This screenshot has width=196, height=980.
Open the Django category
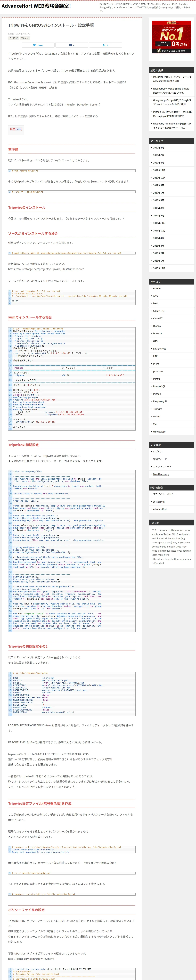tap(157, 326)
